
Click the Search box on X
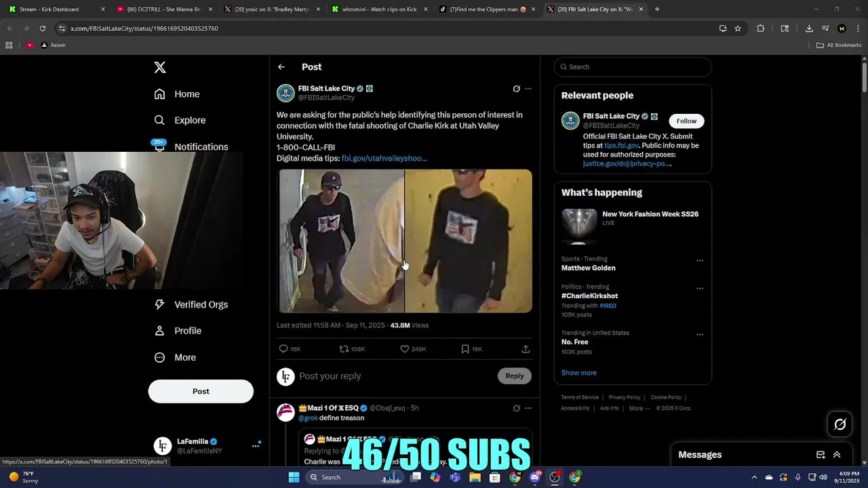tap(633, 67)
